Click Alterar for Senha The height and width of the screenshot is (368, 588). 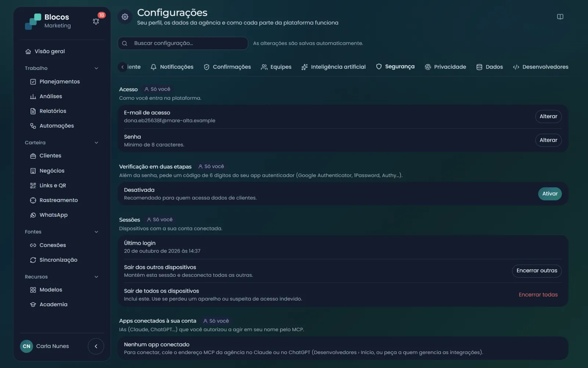pyautogui.click(x=548, y=140)
